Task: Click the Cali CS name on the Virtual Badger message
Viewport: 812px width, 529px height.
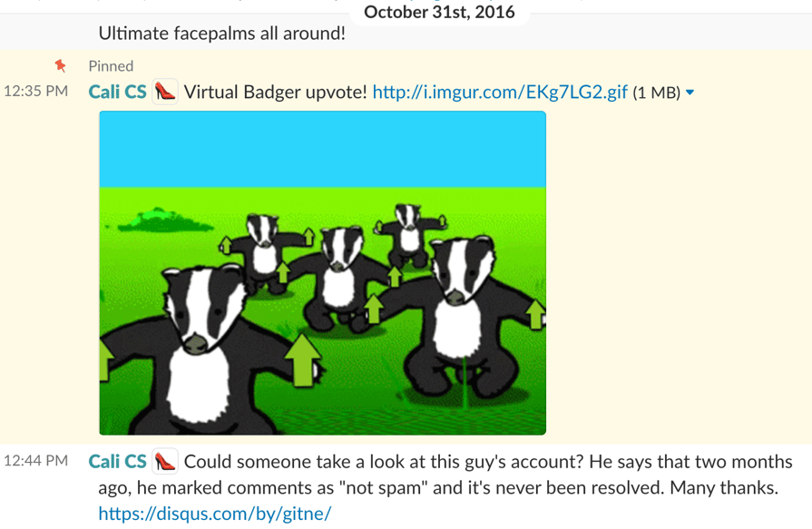Action: [x=118, y=92]
